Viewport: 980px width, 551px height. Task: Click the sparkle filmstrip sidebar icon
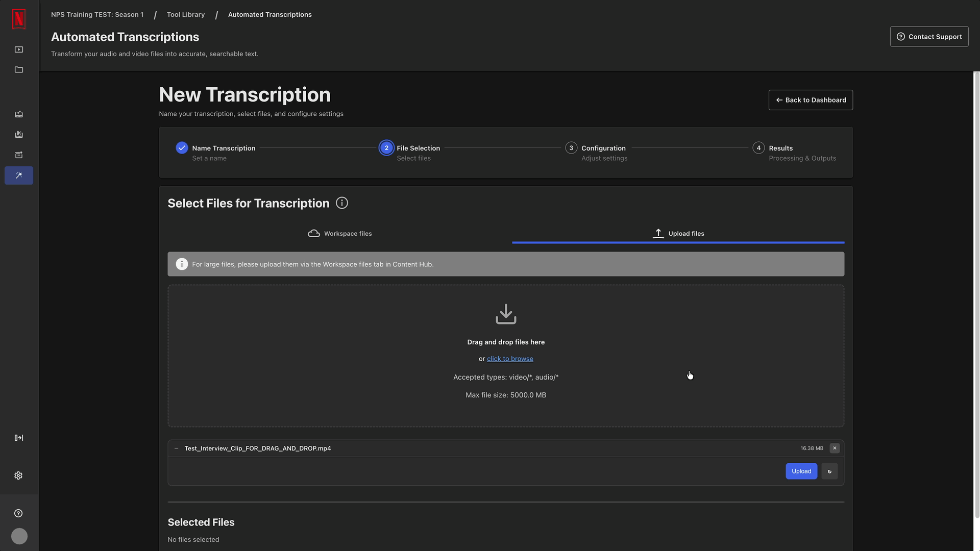coord(19,114)
